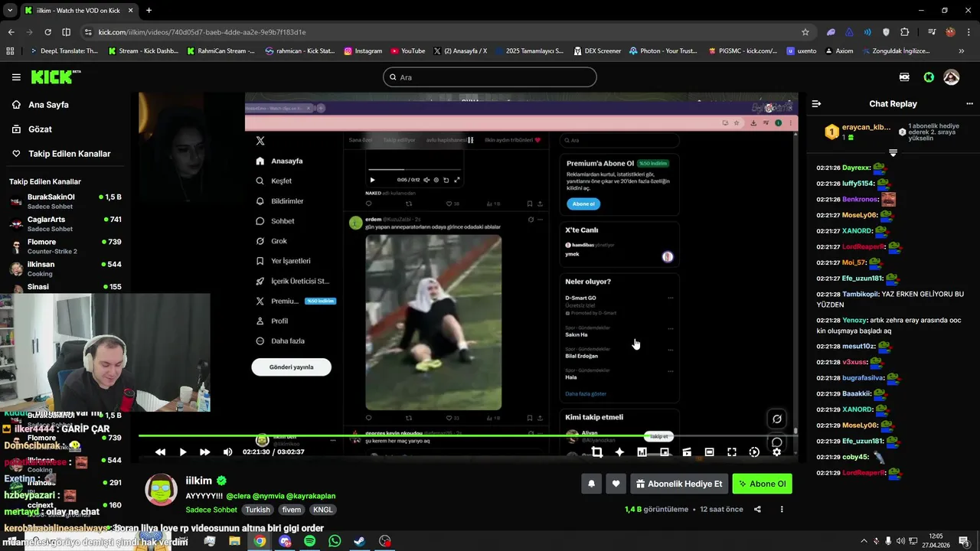Open playback speed control icon
Viewport: 980px width, 551px height.
[754, 452]
